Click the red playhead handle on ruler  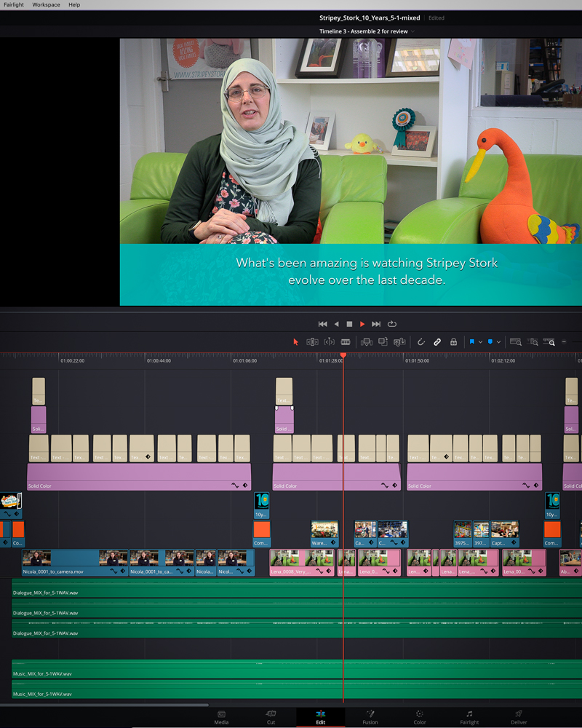tap(343, 355)
